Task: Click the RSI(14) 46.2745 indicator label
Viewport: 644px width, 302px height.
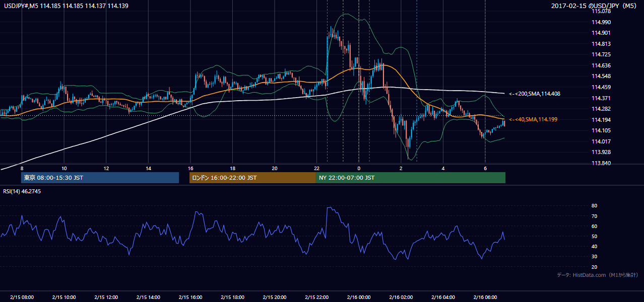Action: tap(22, 192)
